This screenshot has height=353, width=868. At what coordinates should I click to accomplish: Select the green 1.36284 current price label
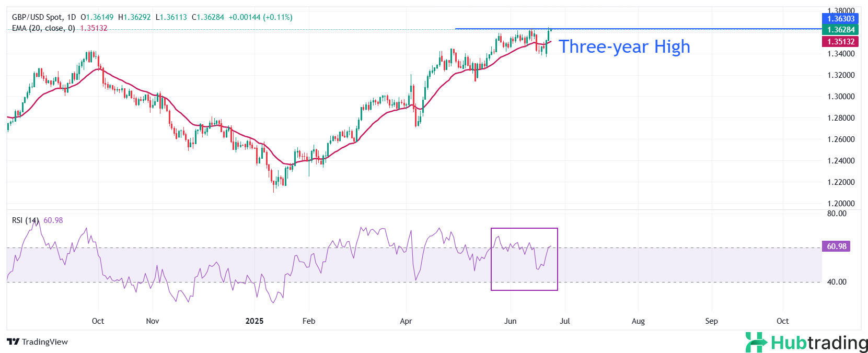[x=840, y=30]
